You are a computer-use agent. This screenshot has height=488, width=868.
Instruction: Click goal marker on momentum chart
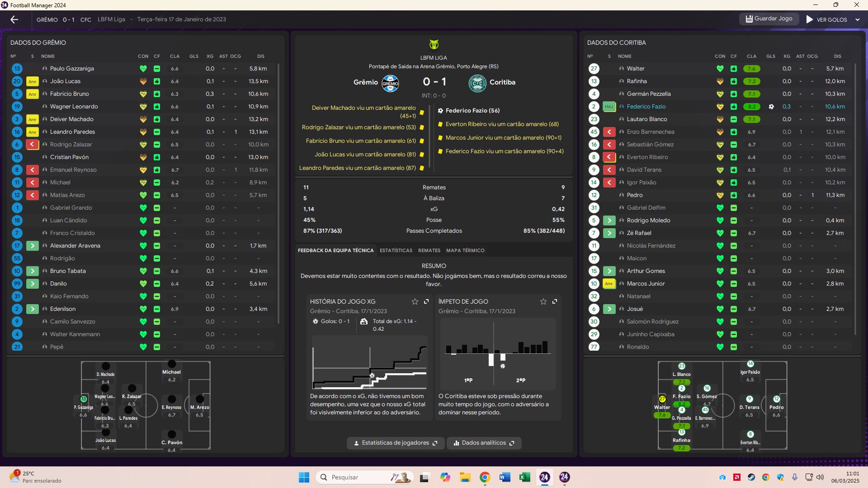coord(503,366)
